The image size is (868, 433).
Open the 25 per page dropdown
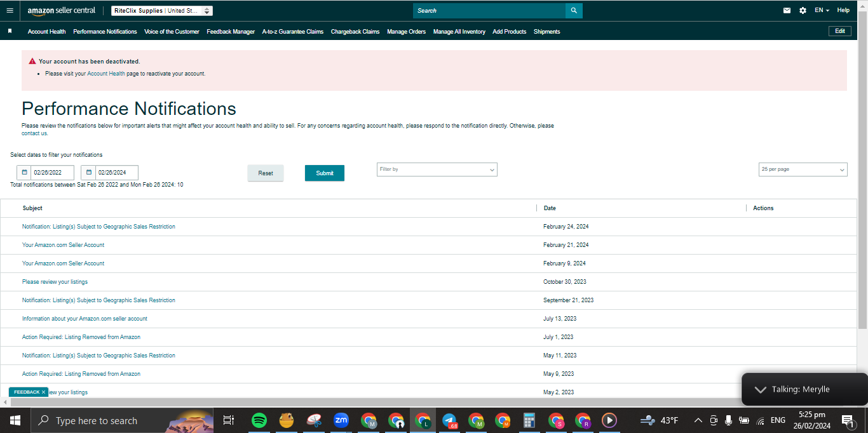click(x=803, y=170)
